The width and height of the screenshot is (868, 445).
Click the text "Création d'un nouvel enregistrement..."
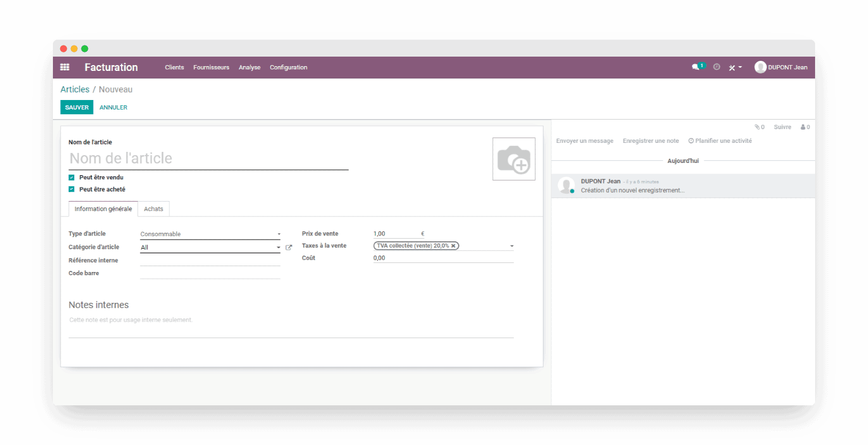633,190
